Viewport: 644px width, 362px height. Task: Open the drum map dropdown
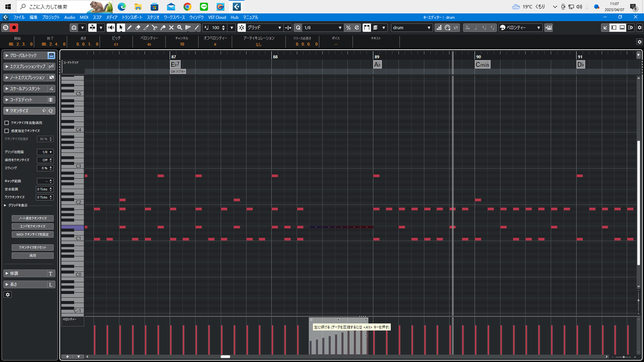coord(411,27)
